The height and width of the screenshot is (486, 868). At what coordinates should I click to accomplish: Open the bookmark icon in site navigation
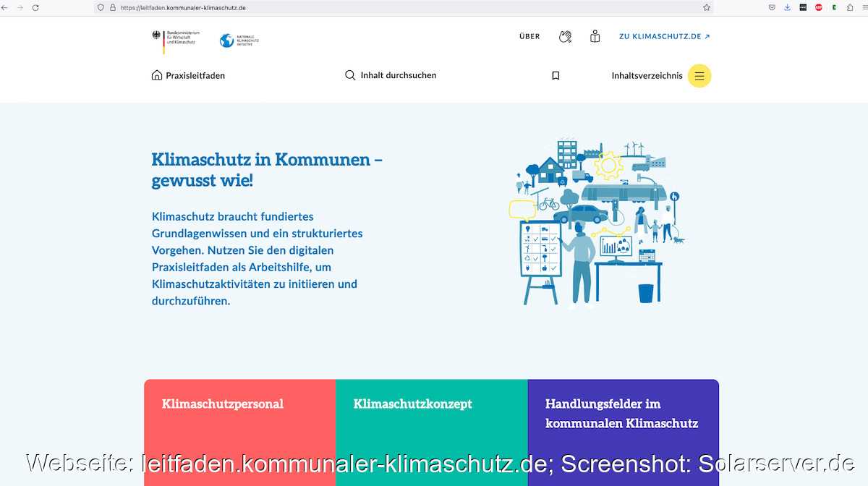click(x=556, y=76)
